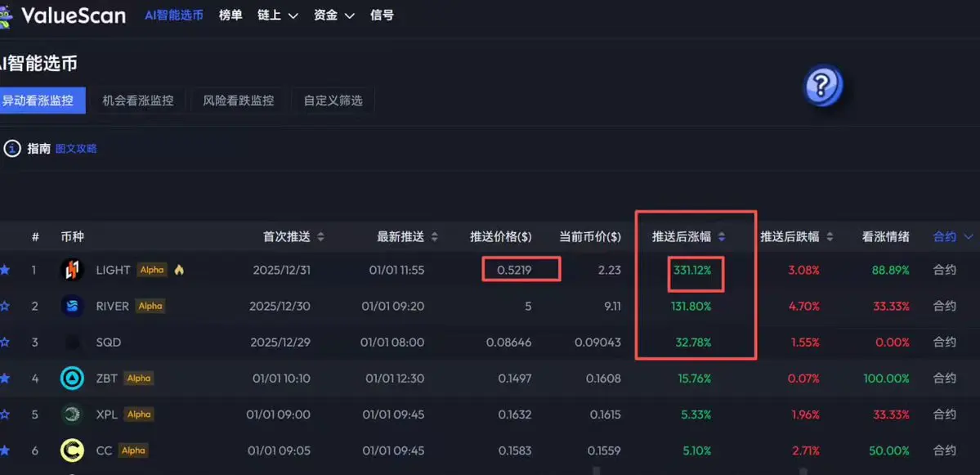Click the info icon beside 指南

tap(12, 149)
